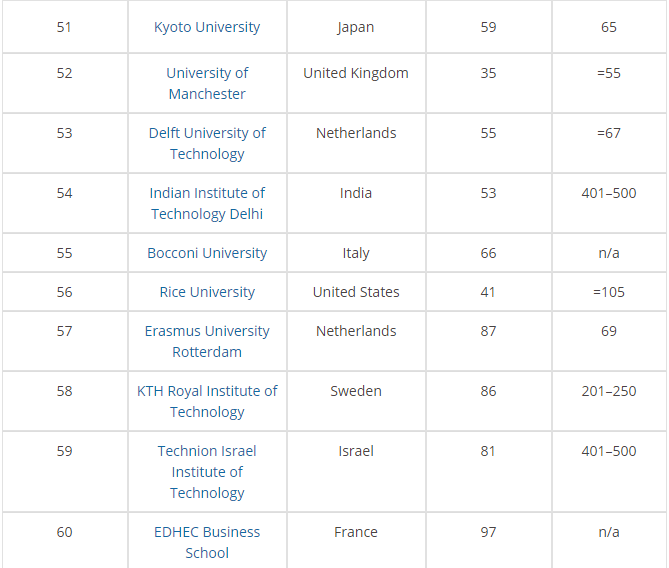Screen dimensions: 669x568
Task: Select the Sweden country cell
Action: pyautogui.click(x=356, y=391)
